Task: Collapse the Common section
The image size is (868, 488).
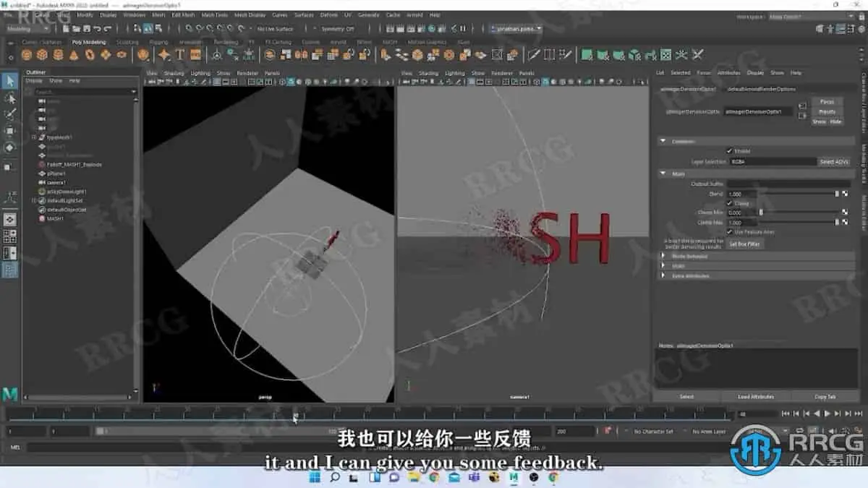Action: pyautogui.click(x=663, y=141)
